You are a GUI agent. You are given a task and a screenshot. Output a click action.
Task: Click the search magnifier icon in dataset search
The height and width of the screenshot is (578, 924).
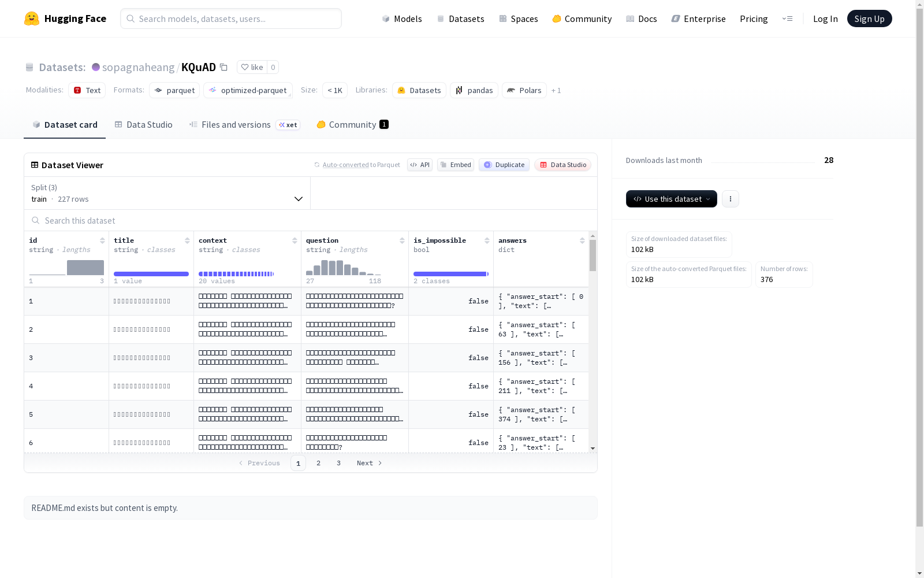pyautogui.click(x=36, y=220)
